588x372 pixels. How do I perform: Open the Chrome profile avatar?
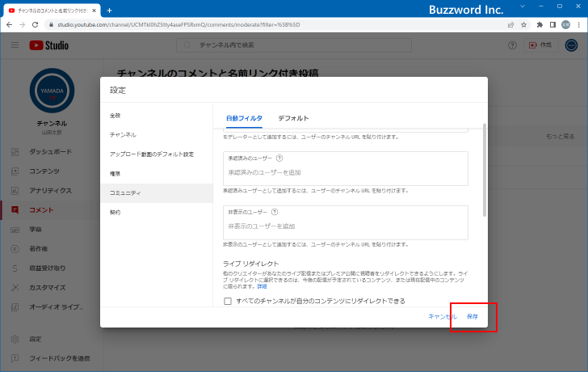tap(565, 25)
